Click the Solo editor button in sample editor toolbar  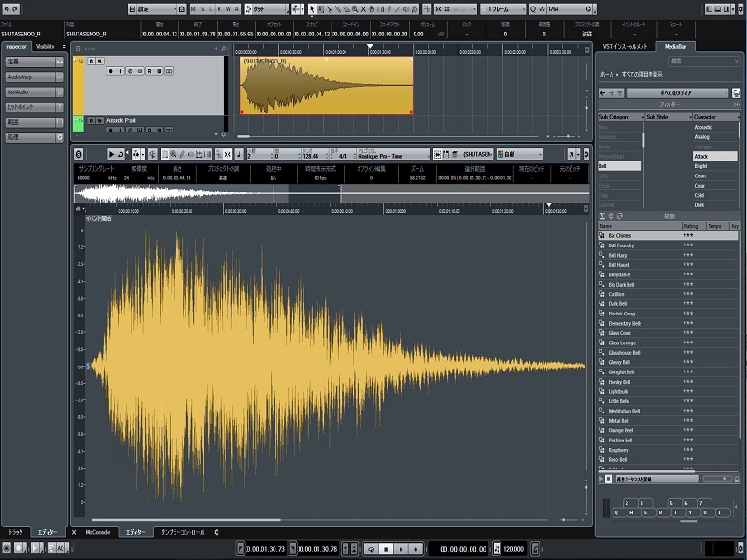click(x=79, y=154)
